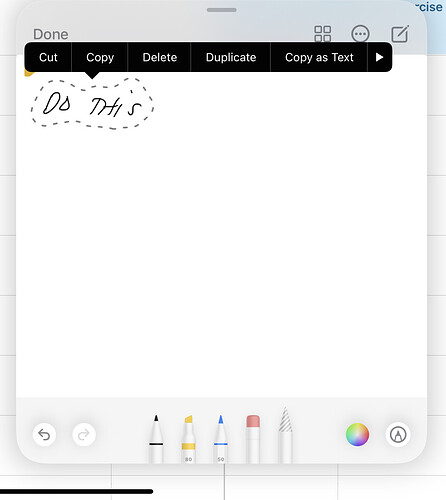The width and height of the screenshot is (446, 500).
Task: Select the black pen tool
Action: 156,439
